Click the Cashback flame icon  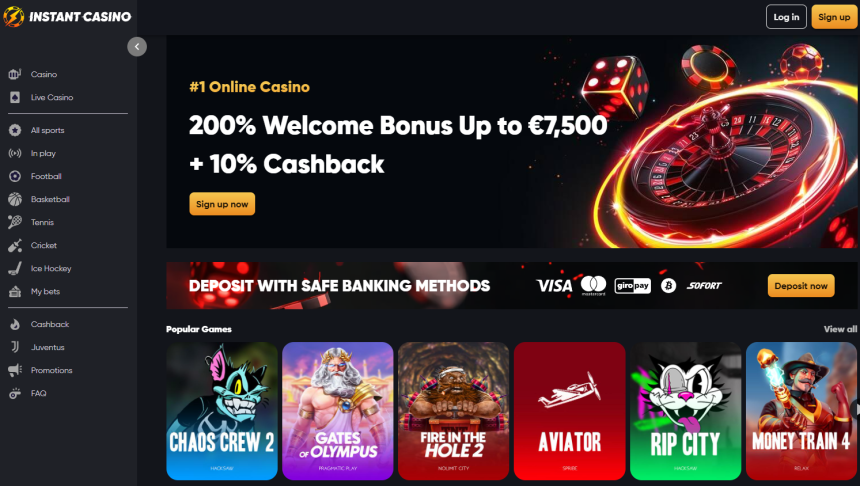(15, 324)
